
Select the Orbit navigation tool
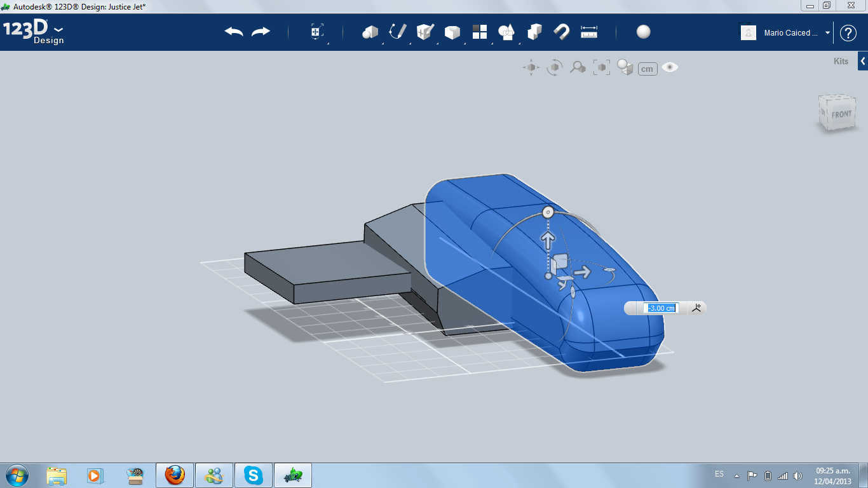[x=555, y=67]
